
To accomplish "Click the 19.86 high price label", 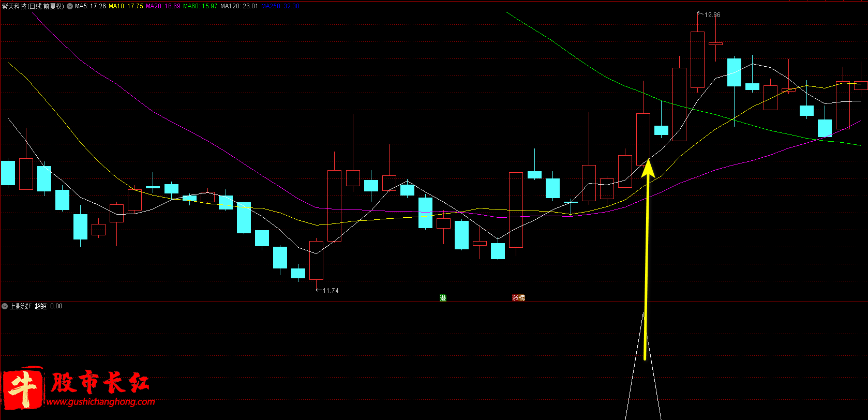I will coord(712,15).
